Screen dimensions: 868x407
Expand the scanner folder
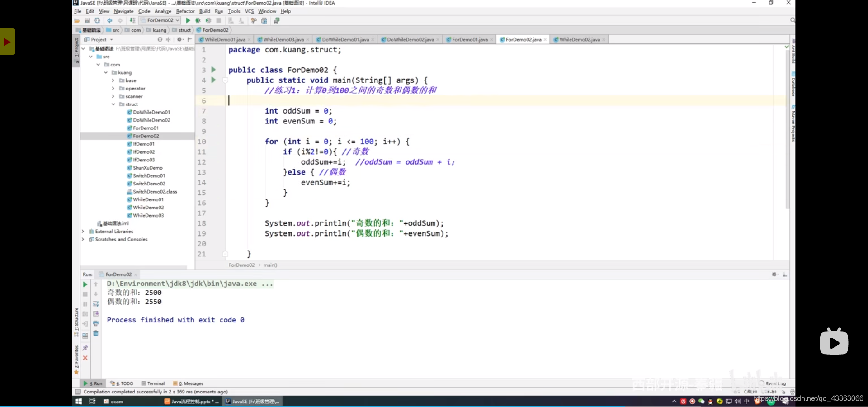pos(113,96)
